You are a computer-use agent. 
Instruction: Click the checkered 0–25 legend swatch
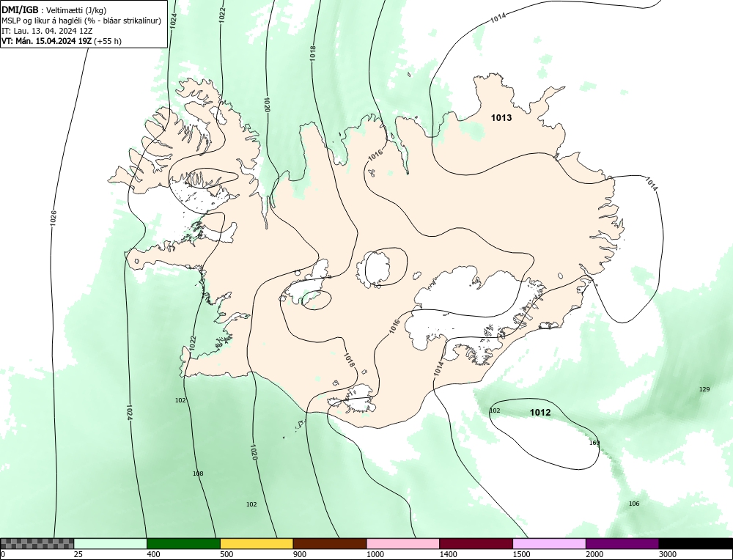37,543
